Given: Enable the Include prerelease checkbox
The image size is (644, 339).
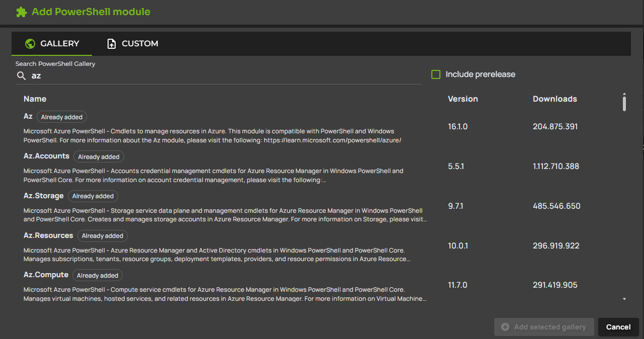Looking at the screenshot, I should point(436,74).
